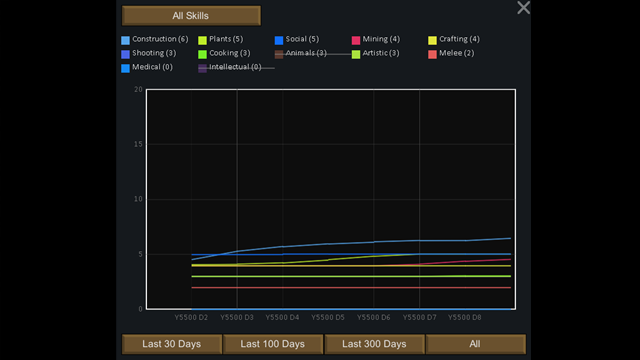Click the Y5500 D8 axis label

click(465, 318)
